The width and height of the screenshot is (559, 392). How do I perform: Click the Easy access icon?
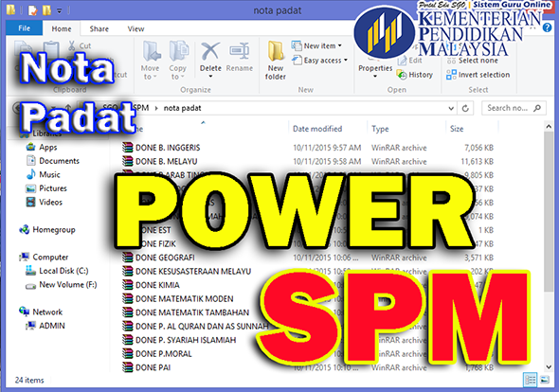(297, 61)
